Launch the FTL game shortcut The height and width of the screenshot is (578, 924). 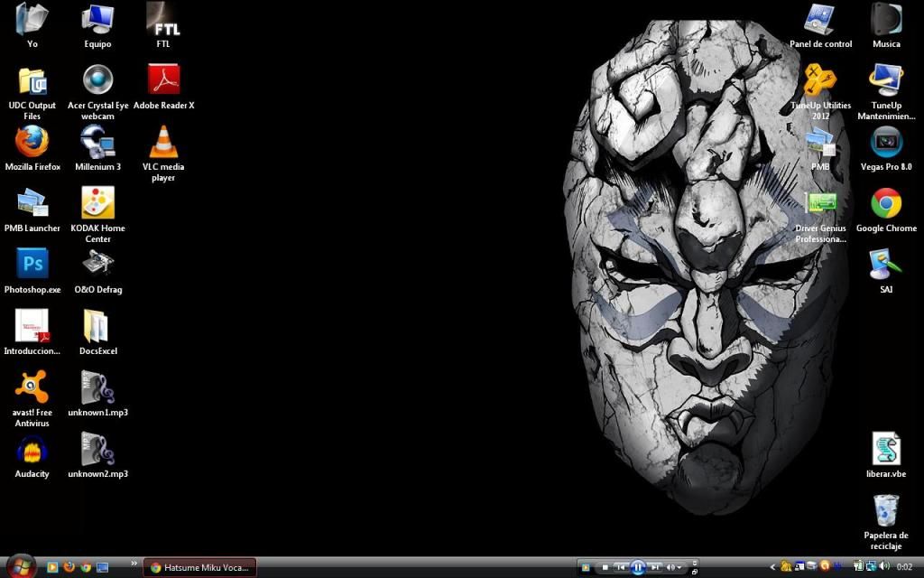[x=163, y=26]
